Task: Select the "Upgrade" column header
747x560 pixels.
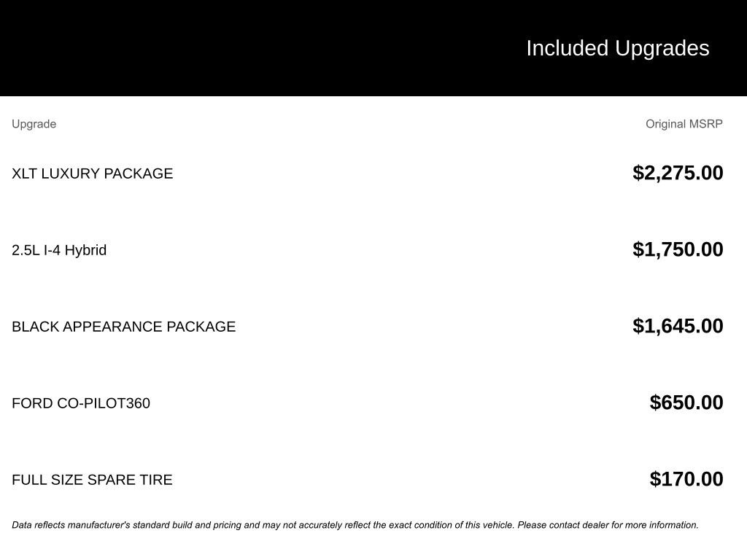Action: tap(34, 124)
